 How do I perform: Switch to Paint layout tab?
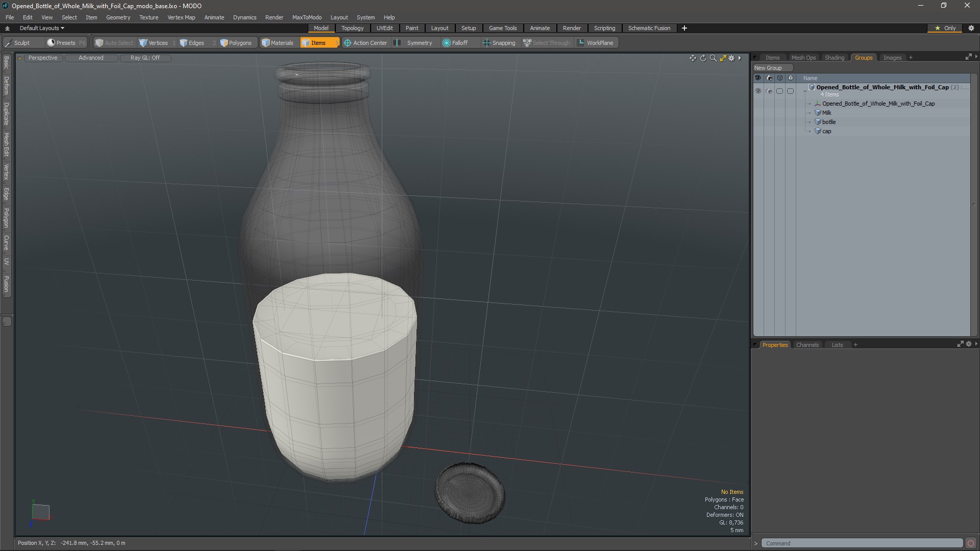click(412, 28)
